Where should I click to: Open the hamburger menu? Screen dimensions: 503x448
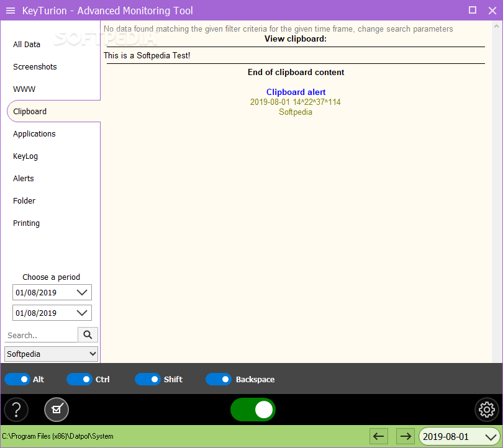pyautogui.click(x=11, y=11)
